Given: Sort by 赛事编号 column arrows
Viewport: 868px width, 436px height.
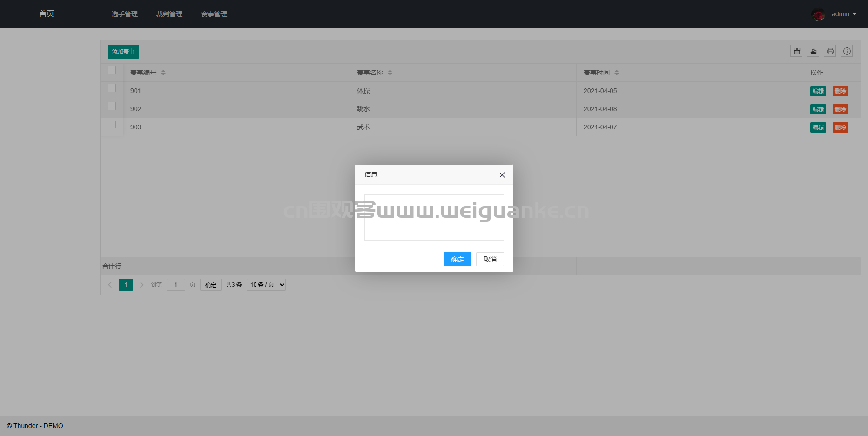Looking at the screenshot, I should pos(163,73).
